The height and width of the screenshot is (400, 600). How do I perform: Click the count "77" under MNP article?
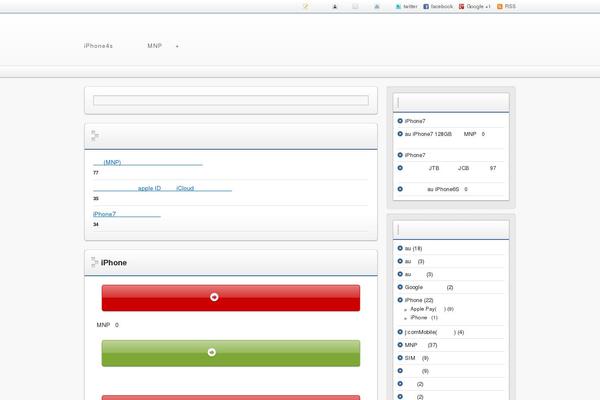[96, 173]
